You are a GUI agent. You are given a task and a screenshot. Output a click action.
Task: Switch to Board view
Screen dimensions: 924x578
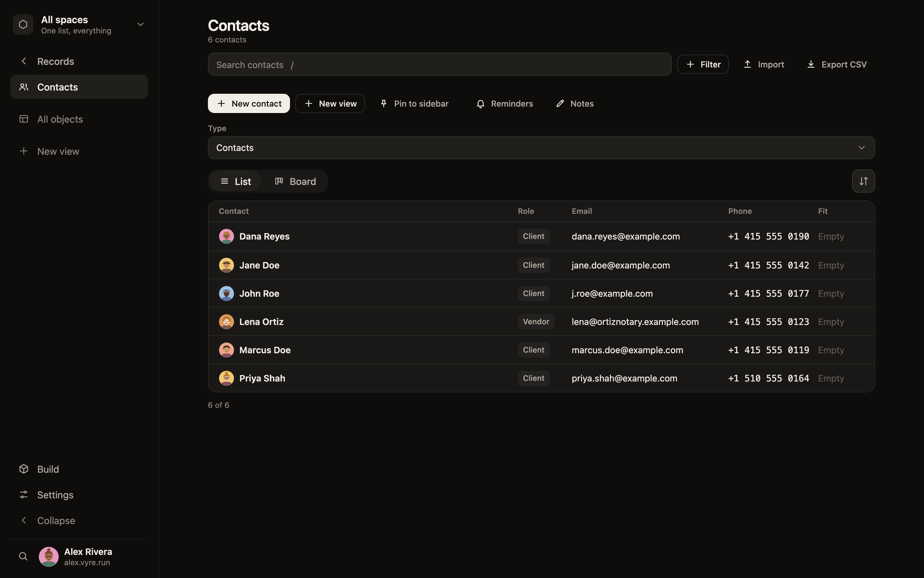tap(295, 181)
